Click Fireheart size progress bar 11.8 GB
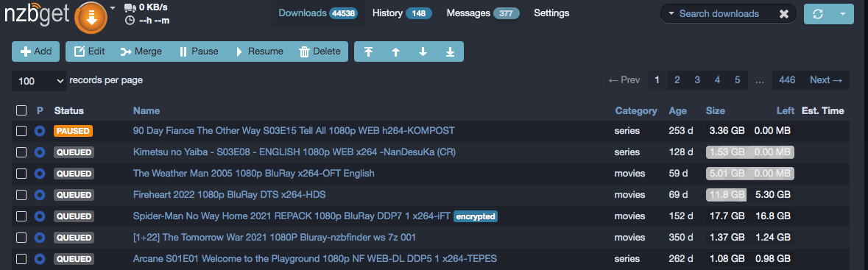This screenshot has width=868, height=270. click(x=727, y=195)
